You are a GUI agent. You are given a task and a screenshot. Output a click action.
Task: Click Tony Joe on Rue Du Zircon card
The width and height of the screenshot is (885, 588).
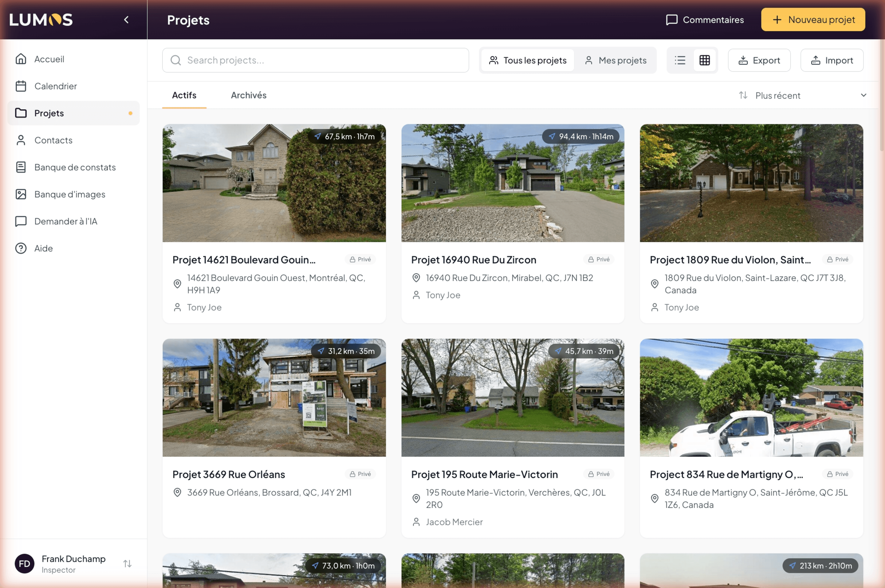click(443, 295)
